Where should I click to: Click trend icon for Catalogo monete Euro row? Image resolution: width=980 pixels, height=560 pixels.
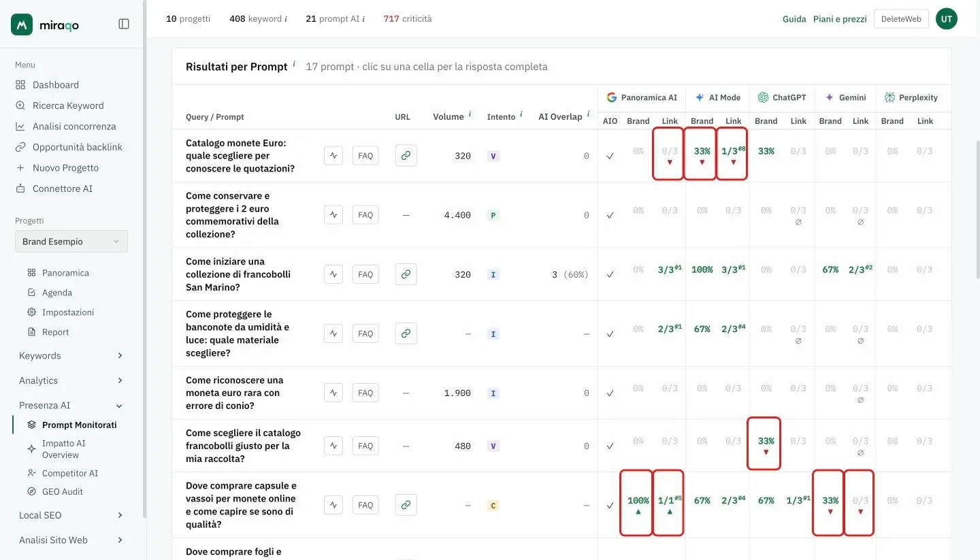point(333,156)
